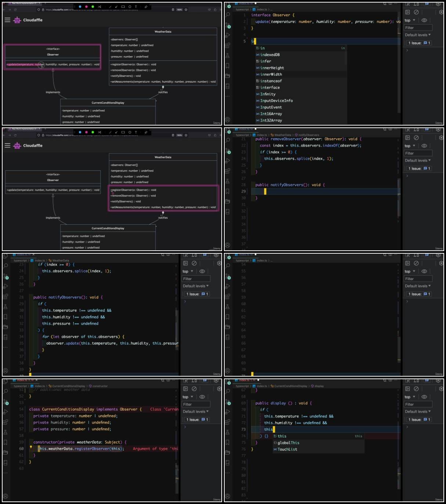Focus console Filter field in removeObserver frame
The width and height of the screenshot is (446, 504).
[x=418, y=153]
